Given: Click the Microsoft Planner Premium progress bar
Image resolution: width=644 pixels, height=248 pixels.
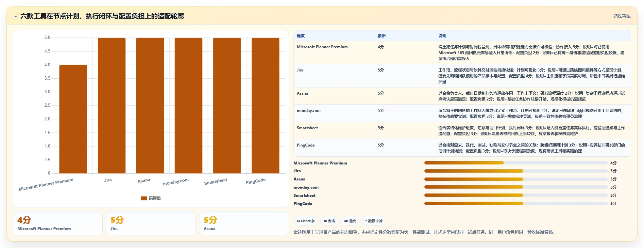Looking at the screenshot, I should coord(516,163).
